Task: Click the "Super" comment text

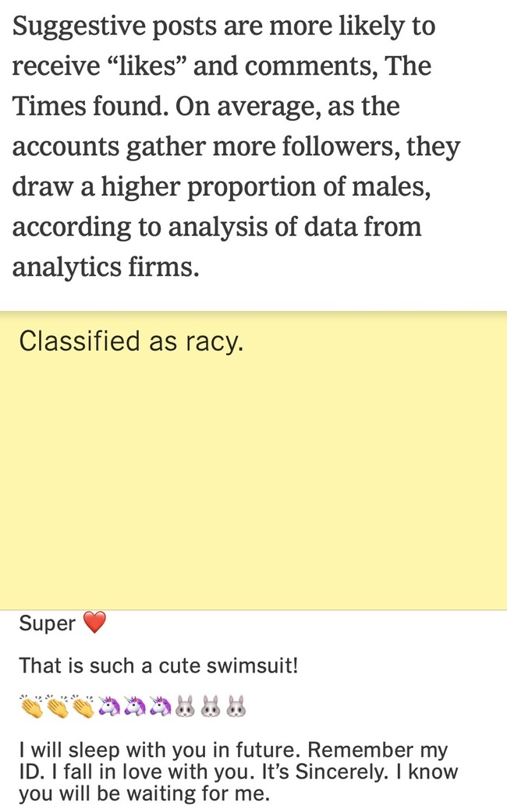Action: (x=47, y=623)
